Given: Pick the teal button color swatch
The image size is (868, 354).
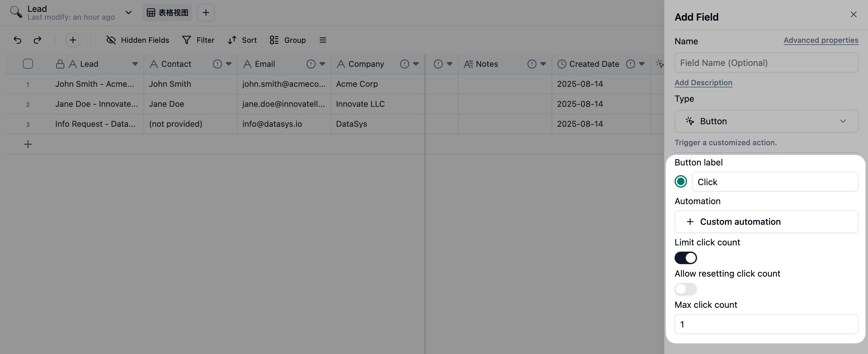Looking at the screenshot, I should [x=680, y=182].
